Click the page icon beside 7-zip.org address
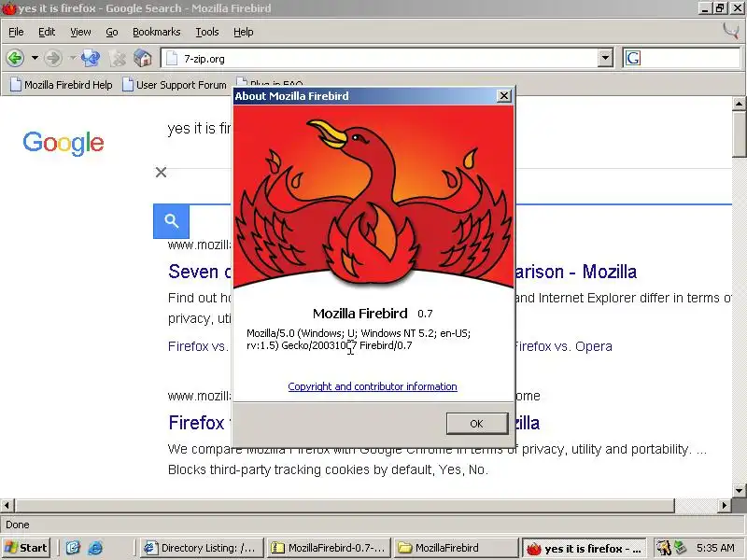 pos(172,59)
